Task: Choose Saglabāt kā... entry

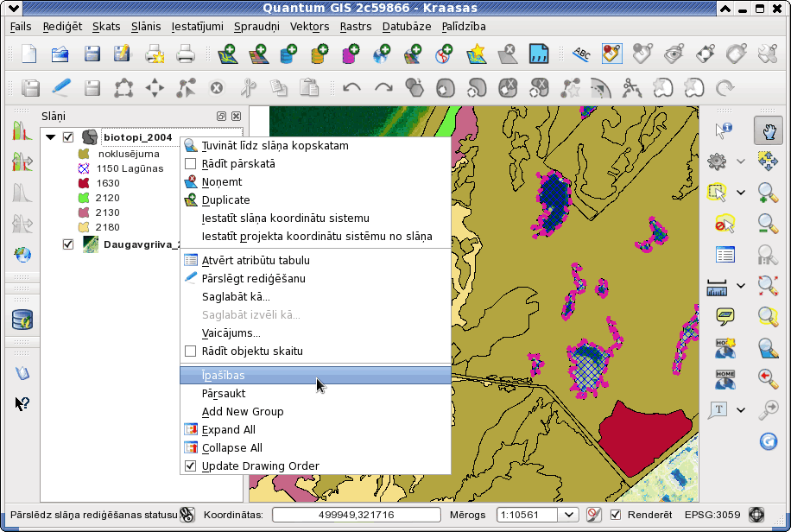Action: [x=315, y=296]
